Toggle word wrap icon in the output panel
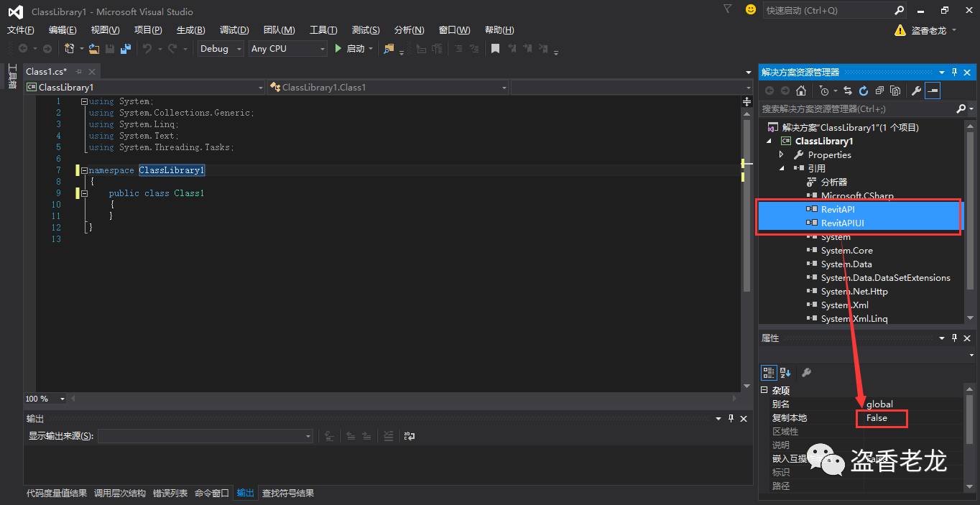Viewport: 980px width, 505px height. (x=410, y=436)
